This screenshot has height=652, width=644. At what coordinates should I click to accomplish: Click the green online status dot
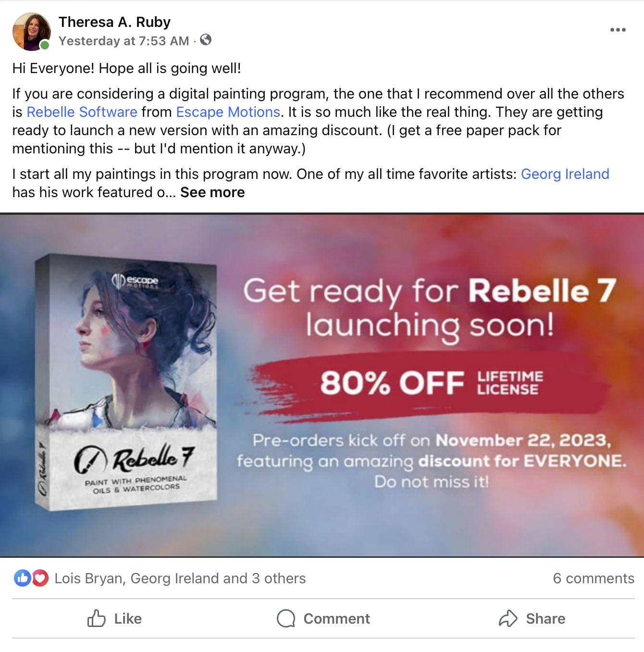point(44,45)
